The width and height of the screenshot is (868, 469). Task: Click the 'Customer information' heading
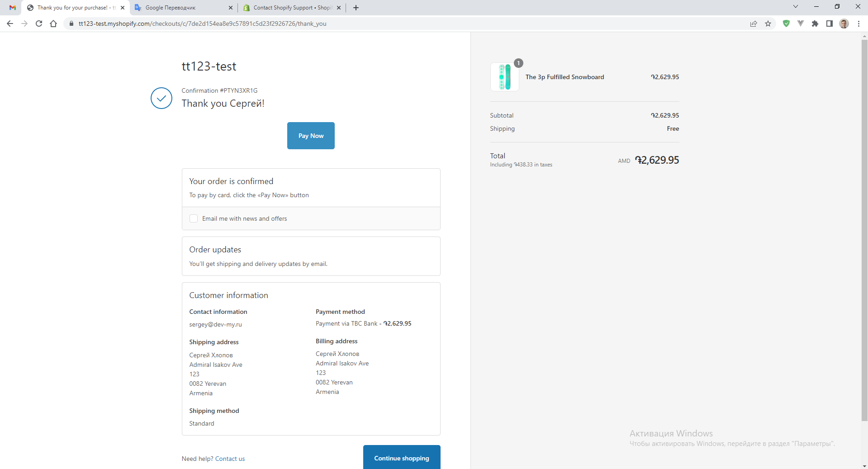pyautogui.click(x=228, y=295)
